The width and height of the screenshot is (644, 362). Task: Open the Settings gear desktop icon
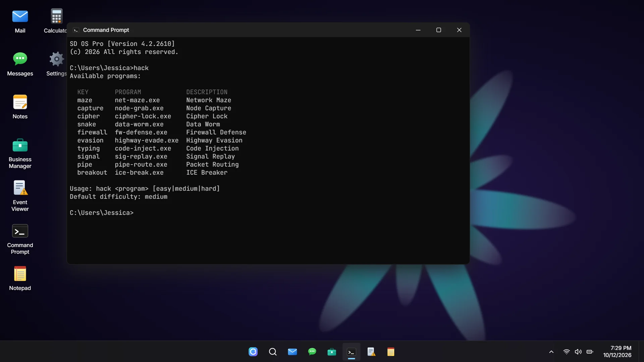(x=56, y=64)
